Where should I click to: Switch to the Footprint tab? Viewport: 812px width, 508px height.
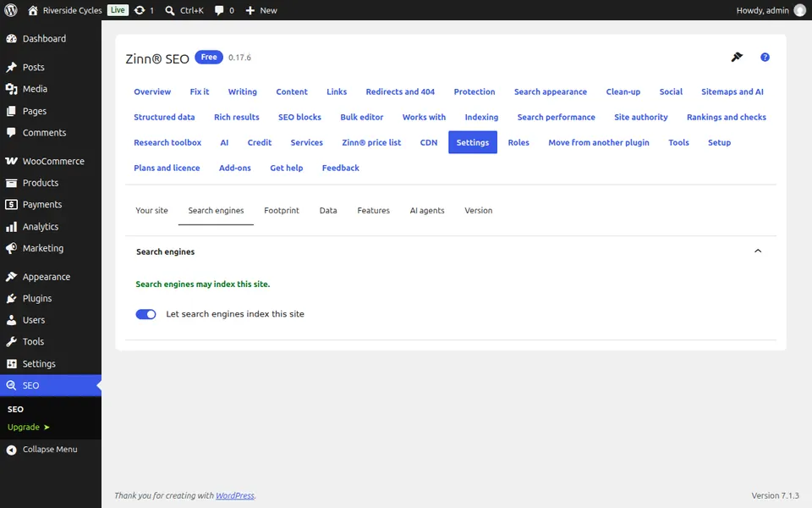tap(282, 211)
